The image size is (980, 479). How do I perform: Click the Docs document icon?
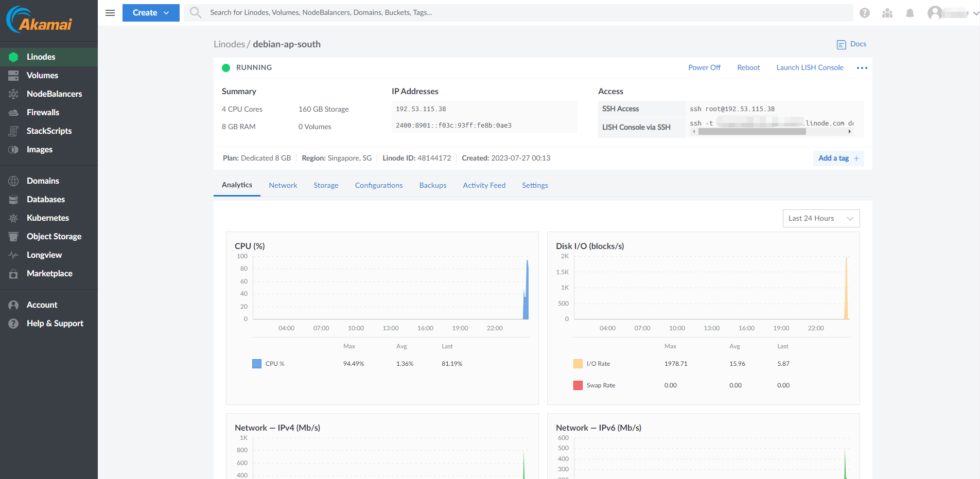[842, 45]
